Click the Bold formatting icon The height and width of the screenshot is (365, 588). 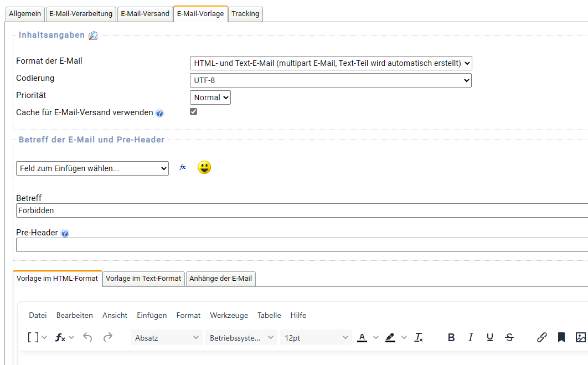click(451, 337)
